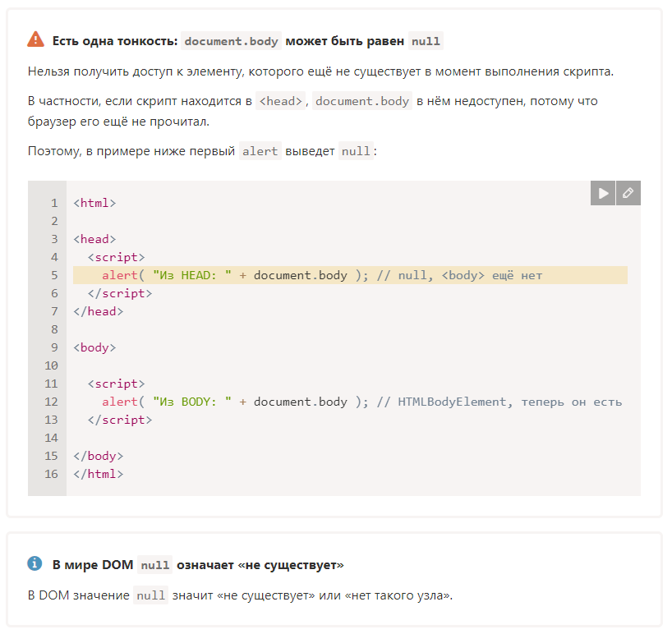Screen dimensions: 672x634
Task: Click the "В мире DOM" heading text
Action: pyautogui.click(x=93, y=564)
